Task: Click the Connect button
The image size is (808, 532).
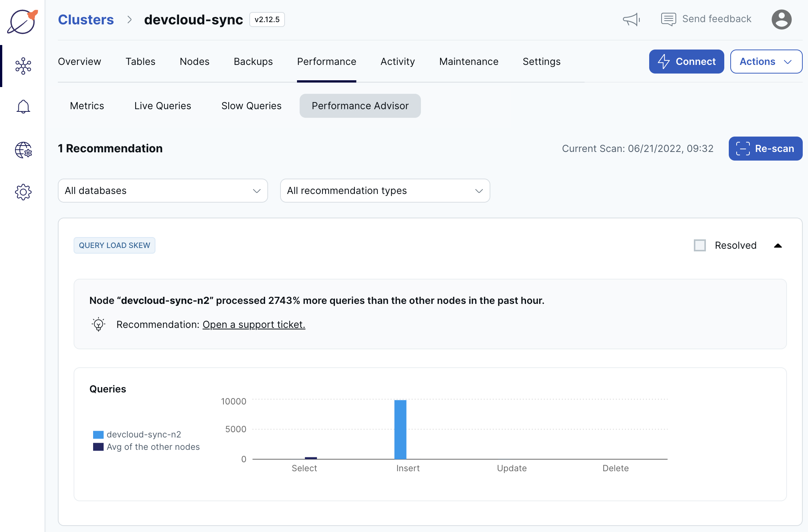Action: pyautogui.click(x=687, y=62)
